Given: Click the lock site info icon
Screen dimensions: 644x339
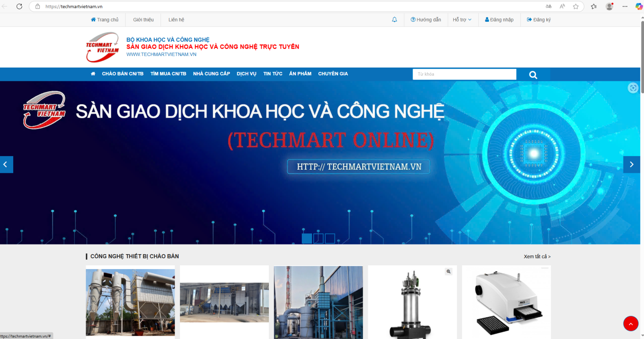Looking at the screenshot, I should pyautogui.click(x=38, y=6).
